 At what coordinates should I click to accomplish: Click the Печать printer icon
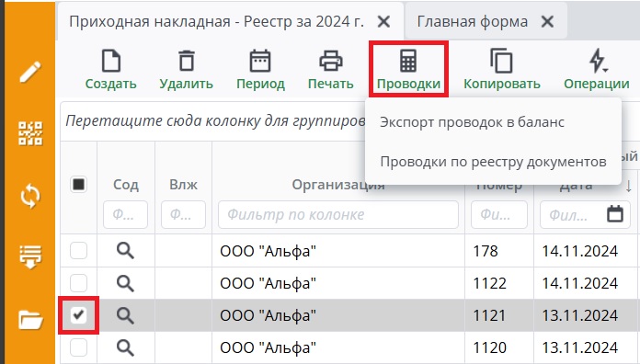[331, 62]
